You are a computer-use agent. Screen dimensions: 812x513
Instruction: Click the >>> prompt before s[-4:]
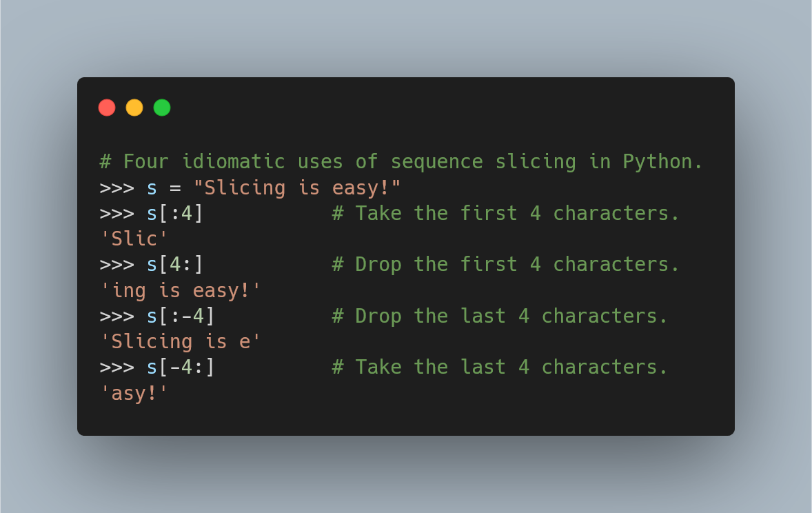click(116, 367)
